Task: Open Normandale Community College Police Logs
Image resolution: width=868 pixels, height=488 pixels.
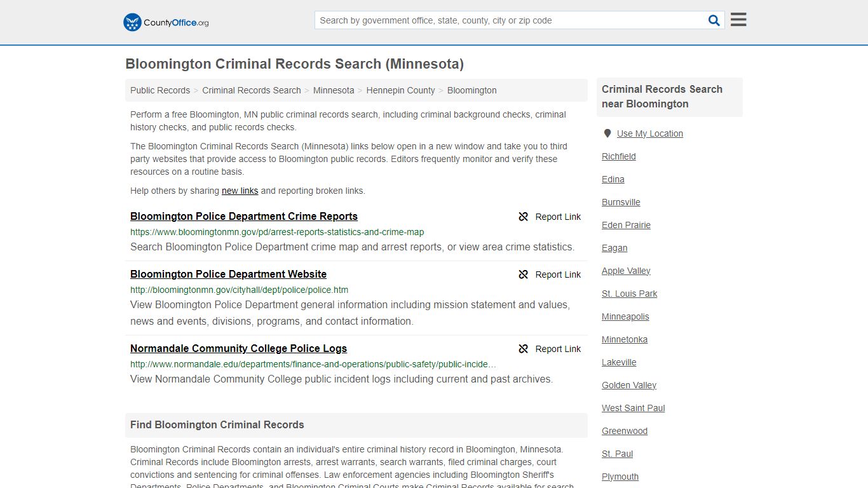Action: (x=238, y=348)
